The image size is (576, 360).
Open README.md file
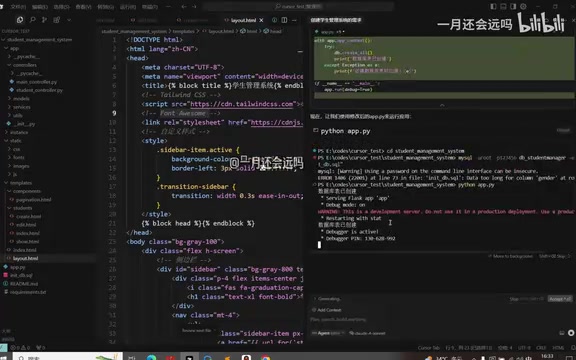24,284
